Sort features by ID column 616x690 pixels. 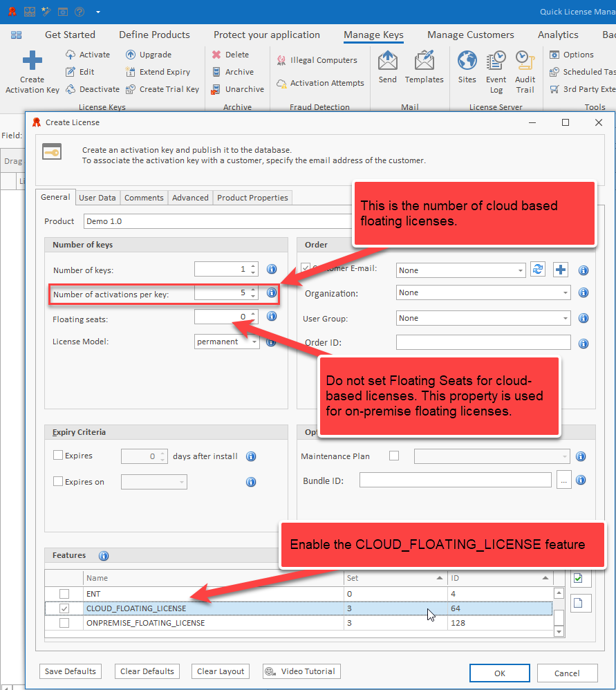coord(501,578)
